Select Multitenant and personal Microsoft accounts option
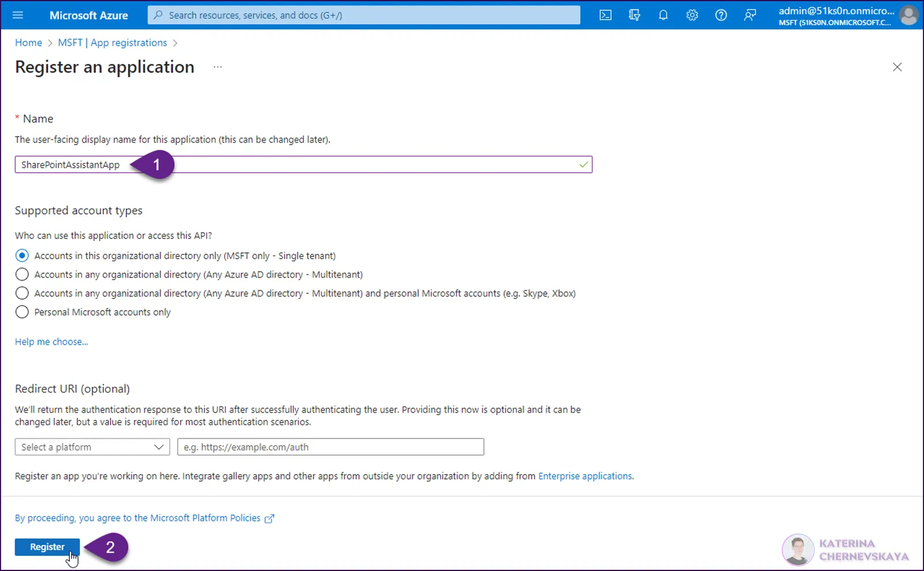 22,293
